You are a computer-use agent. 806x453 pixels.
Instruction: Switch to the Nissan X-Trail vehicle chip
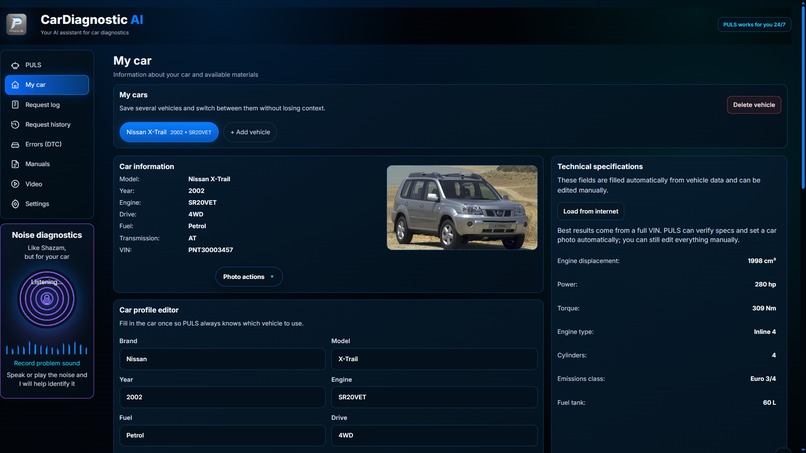(x=169, y=132)
